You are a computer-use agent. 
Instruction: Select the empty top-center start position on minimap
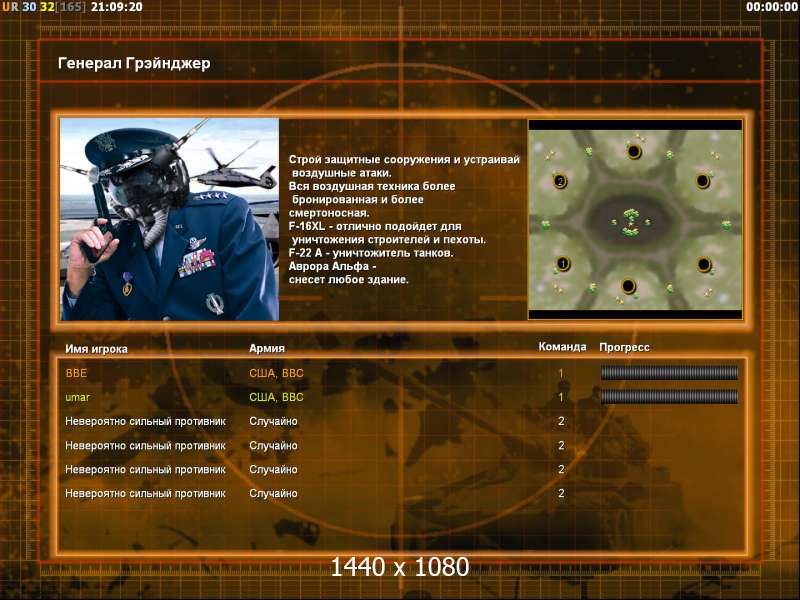(x=633, y=151)
